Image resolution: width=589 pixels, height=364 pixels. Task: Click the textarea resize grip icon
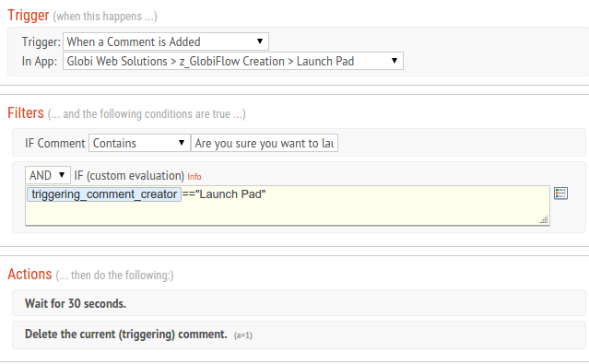tap(544, 219)
